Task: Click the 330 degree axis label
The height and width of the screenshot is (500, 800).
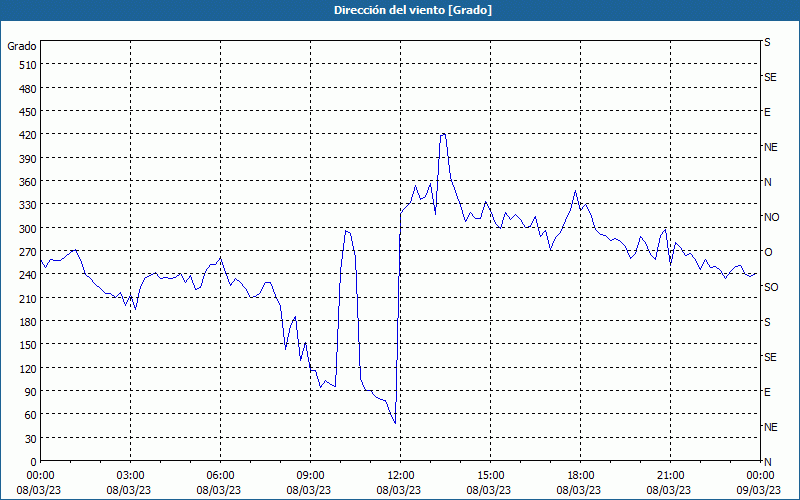Action: [28, 205]
